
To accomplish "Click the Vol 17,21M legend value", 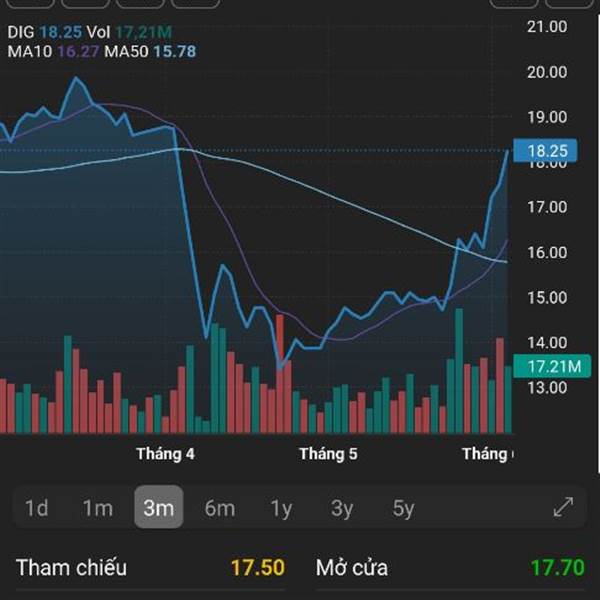I will coord(143,32).
